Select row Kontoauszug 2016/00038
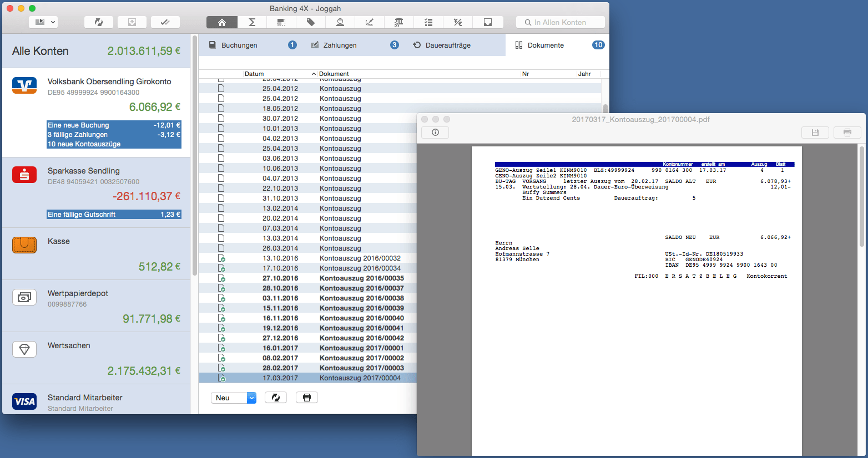 (x=308, y=298)
